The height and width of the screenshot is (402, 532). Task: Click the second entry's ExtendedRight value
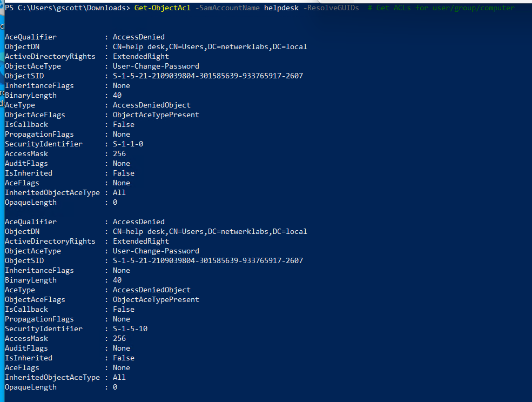click(140, 242)
